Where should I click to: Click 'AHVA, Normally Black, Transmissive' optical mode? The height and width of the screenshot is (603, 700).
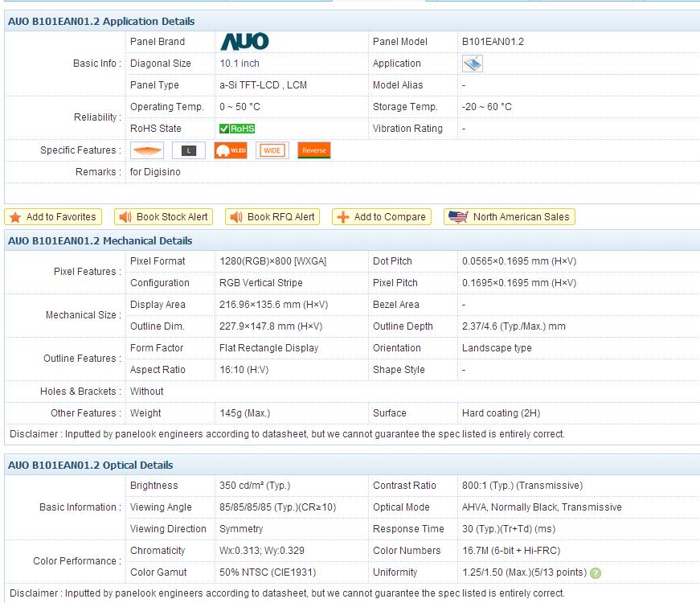point(542,507)
